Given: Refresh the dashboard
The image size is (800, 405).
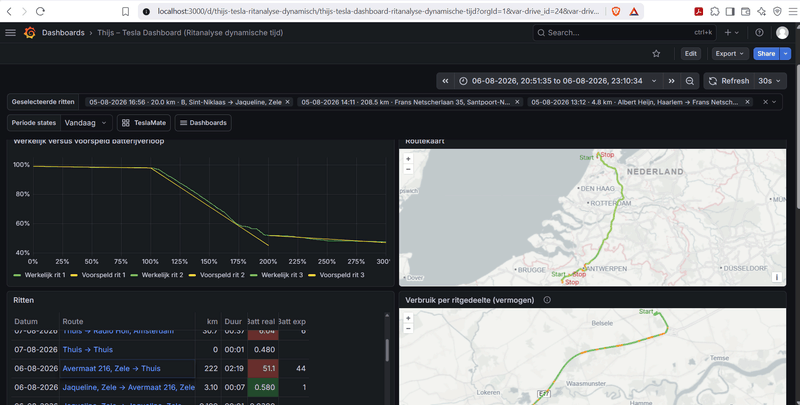Looking at the screenshot, I should (x=730, y=81).
